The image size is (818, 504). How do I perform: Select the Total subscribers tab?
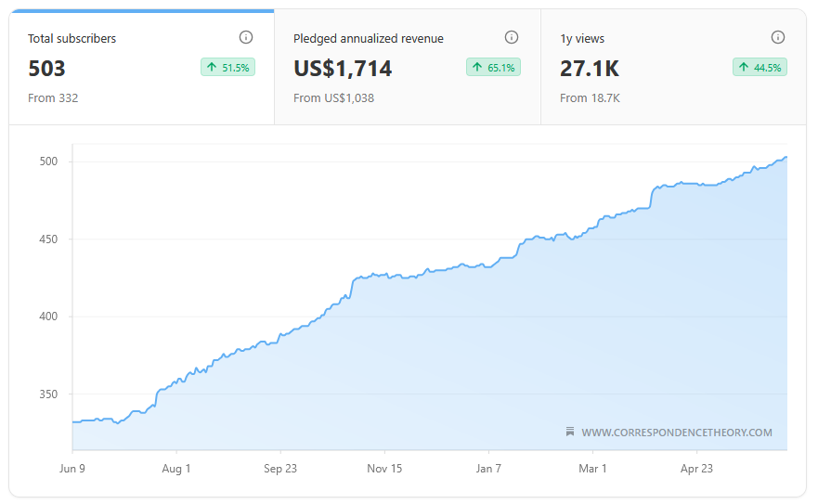pos(141,68)
